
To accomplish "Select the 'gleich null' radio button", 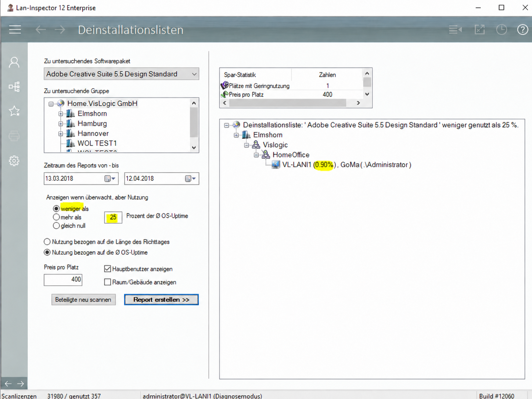I will point(56,226).
